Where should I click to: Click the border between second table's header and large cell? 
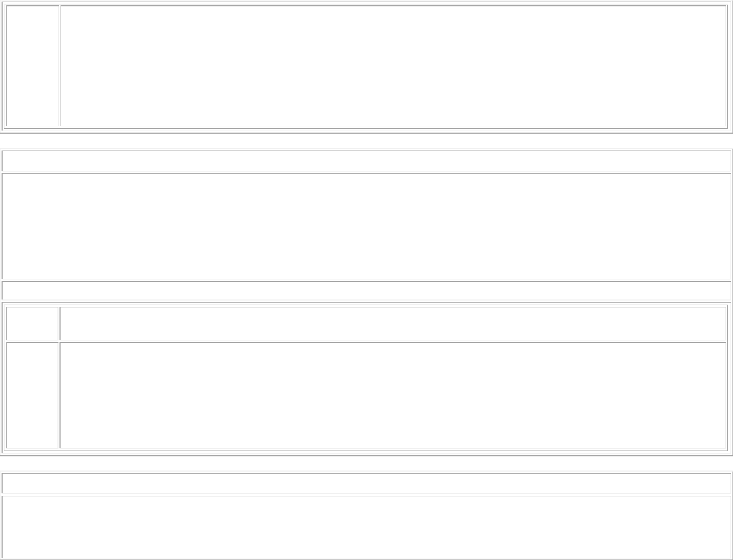(x=366, y=173)
